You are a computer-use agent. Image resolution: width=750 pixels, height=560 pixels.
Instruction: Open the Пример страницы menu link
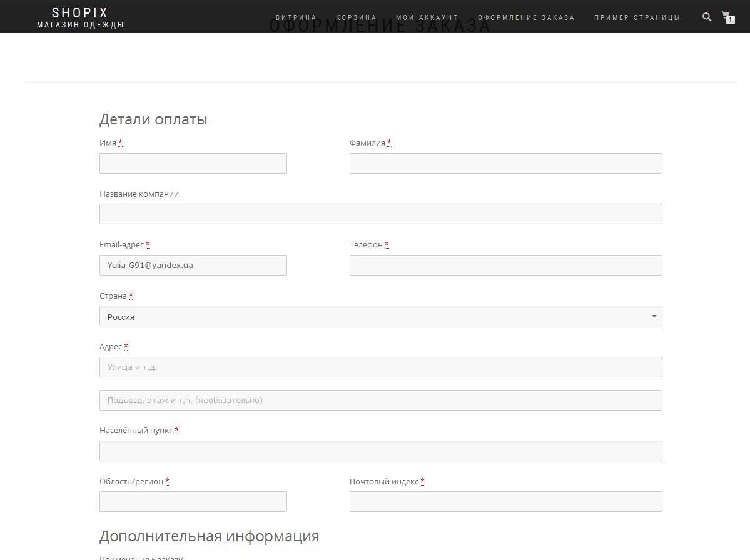tap(637, 17)
